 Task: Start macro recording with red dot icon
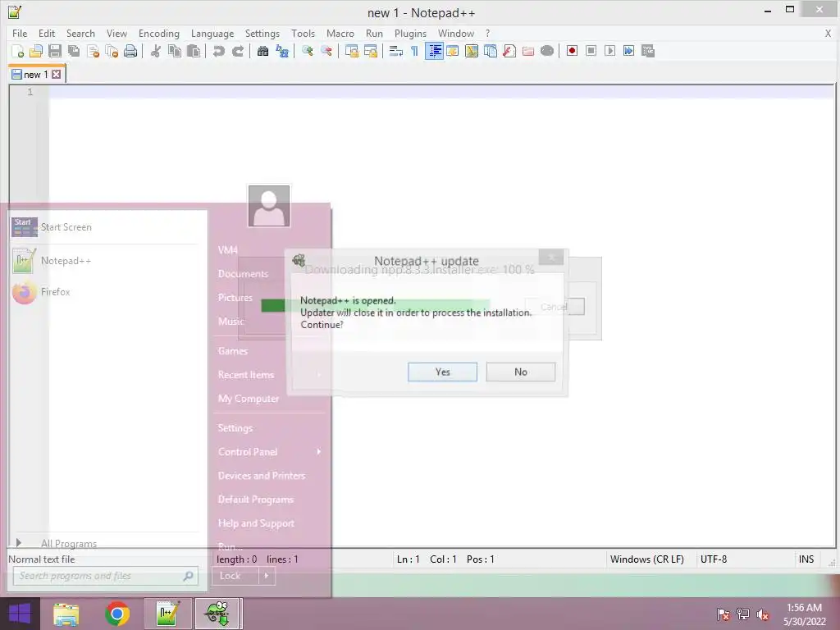click(572, 51)
